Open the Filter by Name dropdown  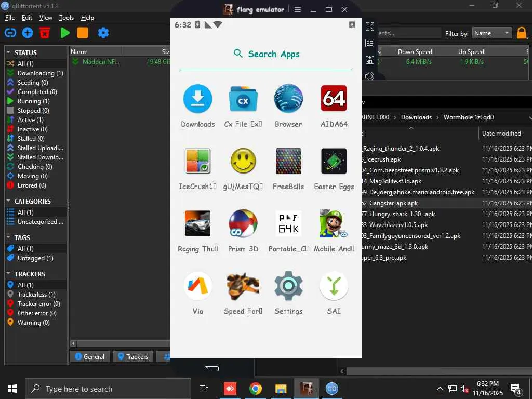coord(492,33)
